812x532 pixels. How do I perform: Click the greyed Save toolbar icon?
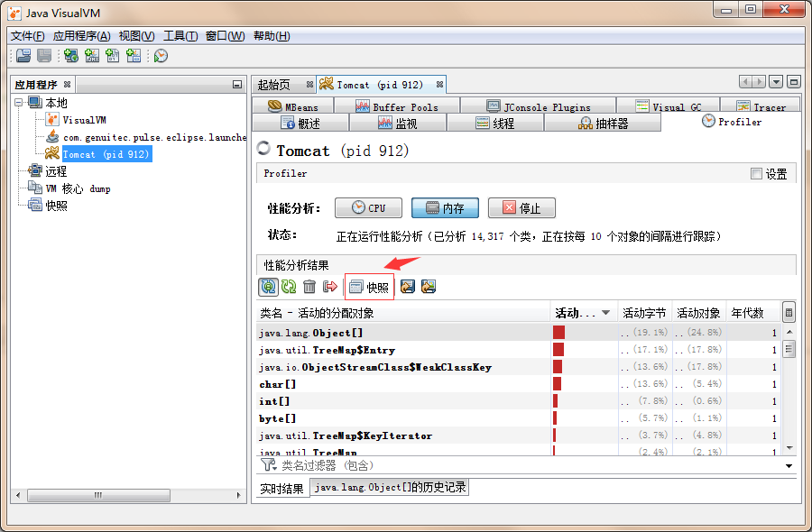(x=44, y=55)
